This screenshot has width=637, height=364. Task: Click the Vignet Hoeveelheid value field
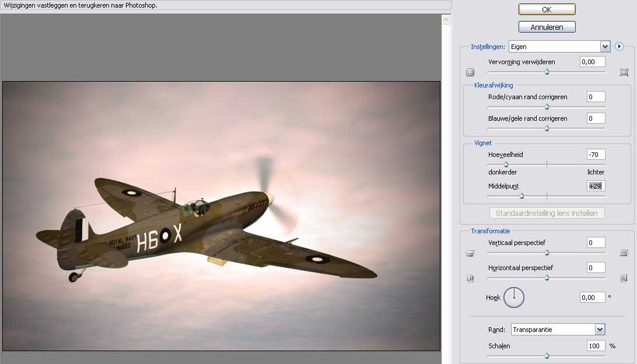coord(596,155)
